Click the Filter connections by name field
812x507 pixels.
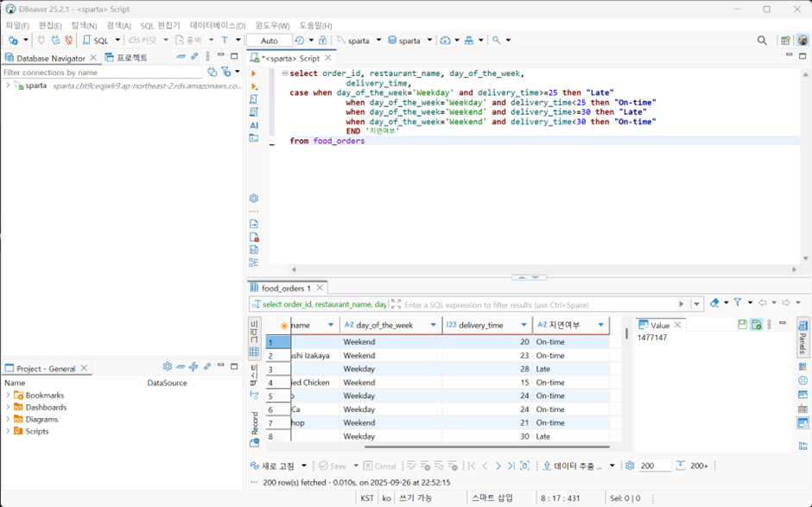coord(102,73)
